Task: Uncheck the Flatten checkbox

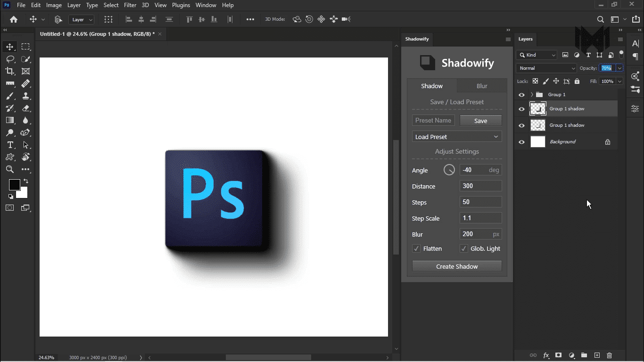Action: tap(416, 248)
